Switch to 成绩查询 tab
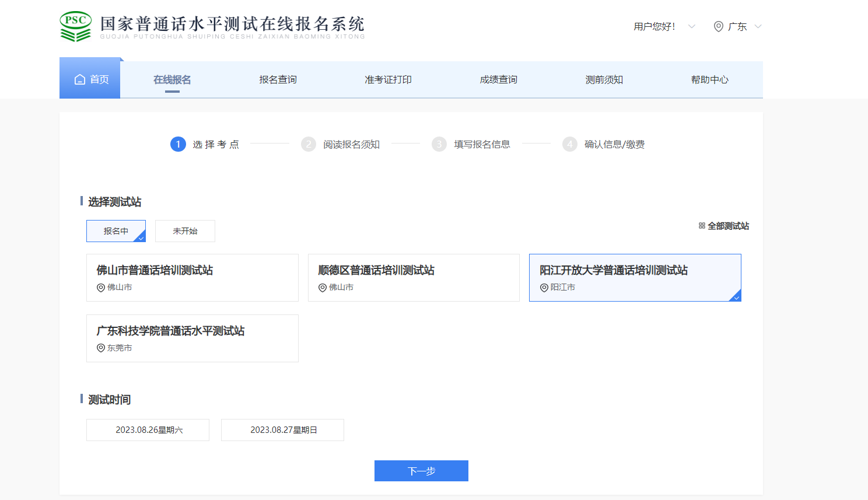Screen dimensions: 868x500 [498, 79]
